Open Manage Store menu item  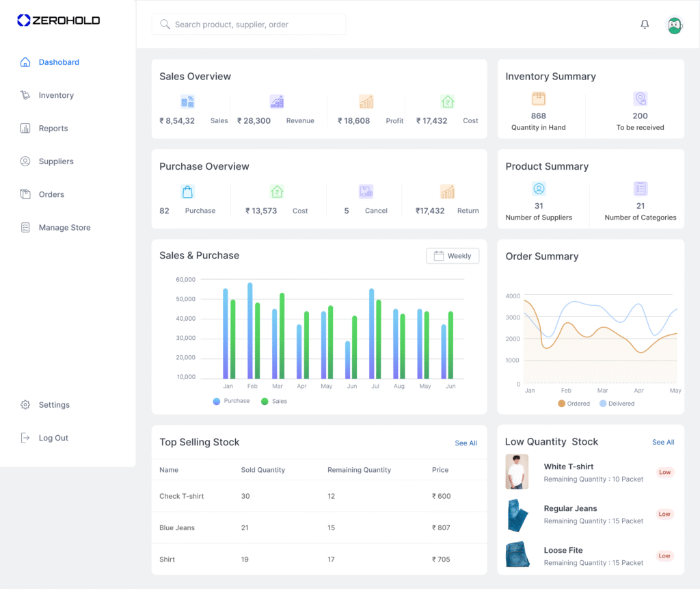[x=64, y=228]
